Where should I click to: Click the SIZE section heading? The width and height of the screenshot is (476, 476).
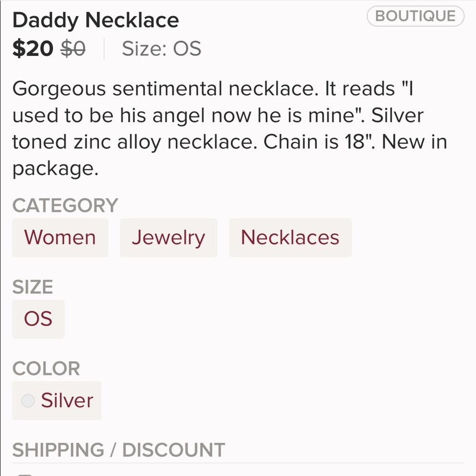click(x=33, y=287)
